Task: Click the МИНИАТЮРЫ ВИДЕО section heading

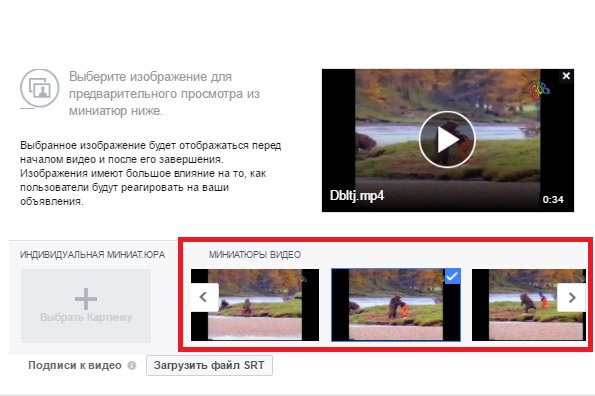Action: (x=255, y=255)
